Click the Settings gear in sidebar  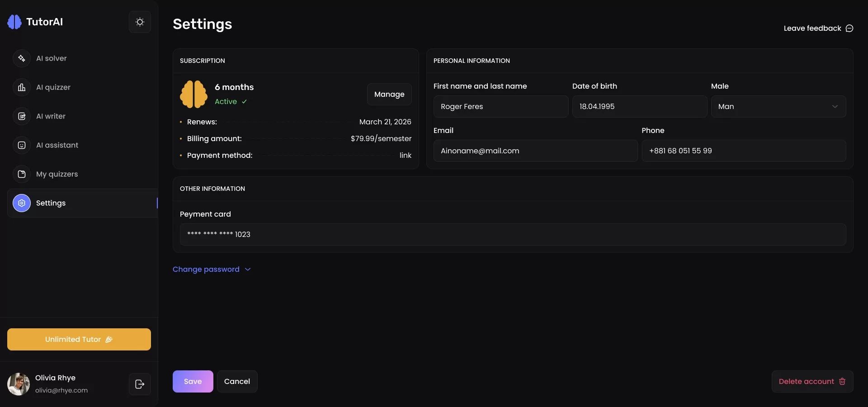[x=21, y=203]
